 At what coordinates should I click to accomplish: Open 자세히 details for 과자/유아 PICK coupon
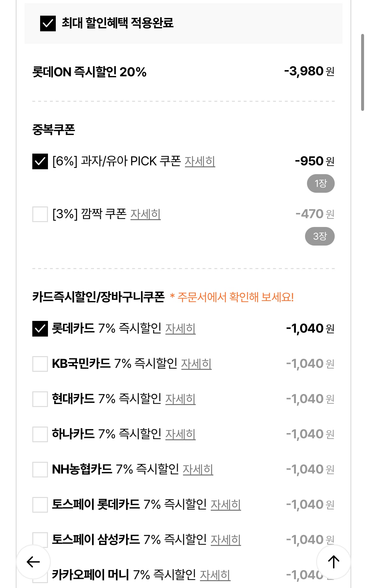pos(200,161)
